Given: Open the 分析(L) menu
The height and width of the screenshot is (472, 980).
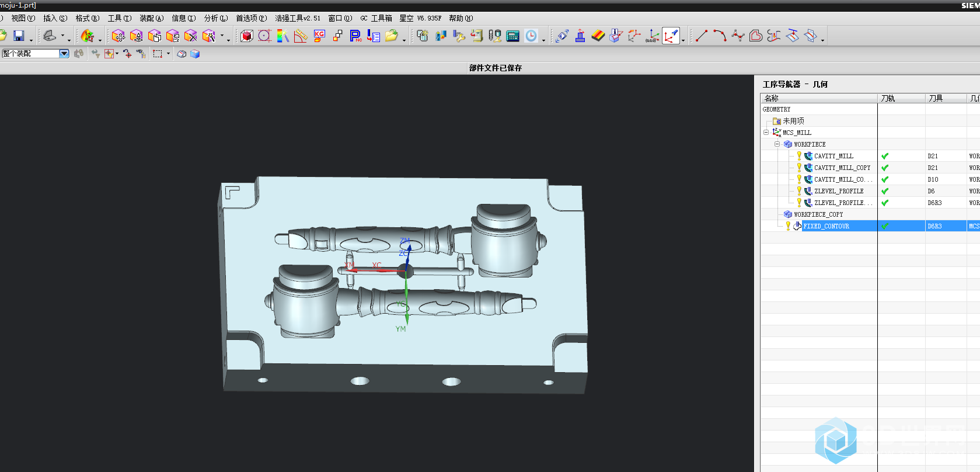Looking at the screenshot, I should click(x=216, y=18).
